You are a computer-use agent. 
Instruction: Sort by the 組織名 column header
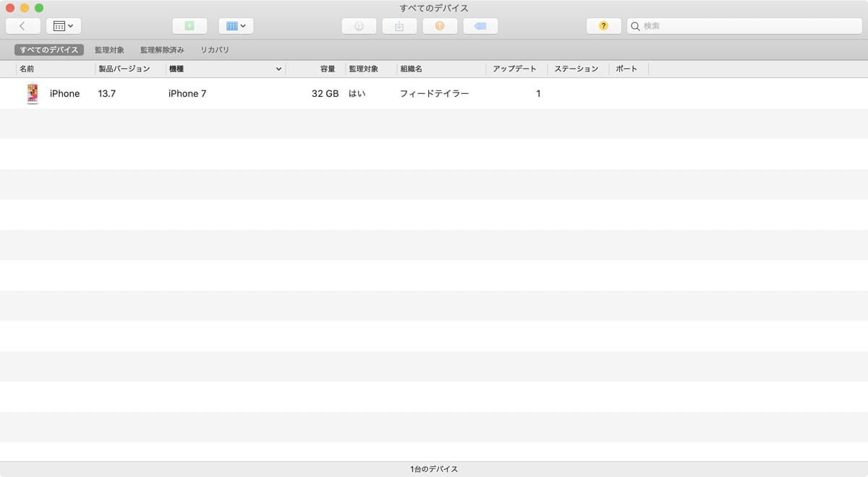(441, 69)
